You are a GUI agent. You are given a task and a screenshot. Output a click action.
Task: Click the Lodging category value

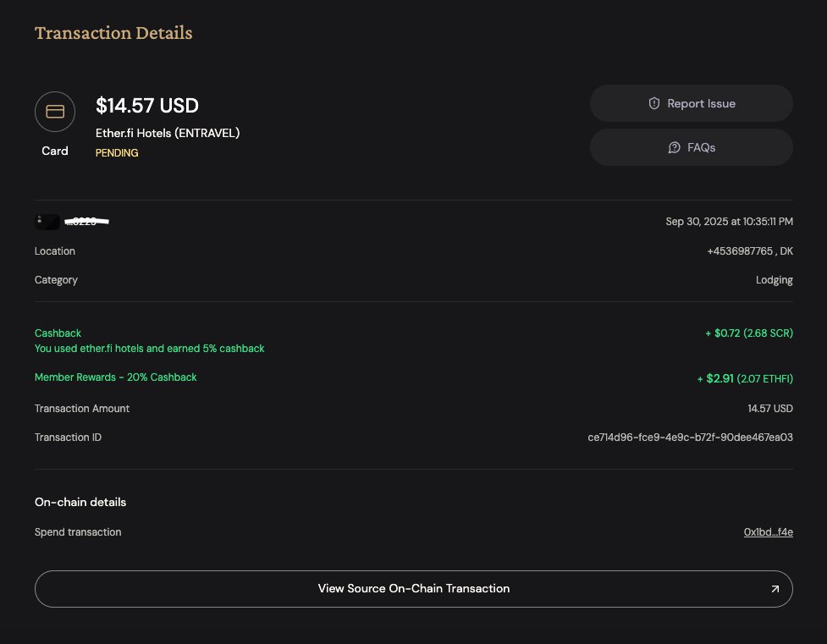pos(774,280)
